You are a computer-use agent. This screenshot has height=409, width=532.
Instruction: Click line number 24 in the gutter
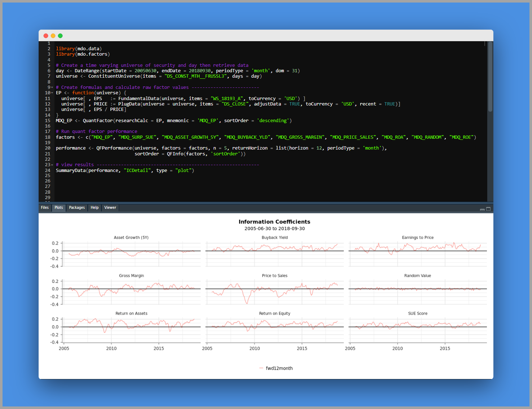(x=48, y=171)
